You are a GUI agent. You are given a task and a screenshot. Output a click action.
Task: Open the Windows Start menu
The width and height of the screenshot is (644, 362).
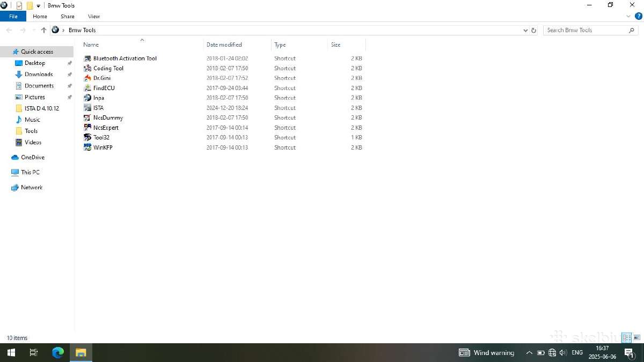(11, 352)
